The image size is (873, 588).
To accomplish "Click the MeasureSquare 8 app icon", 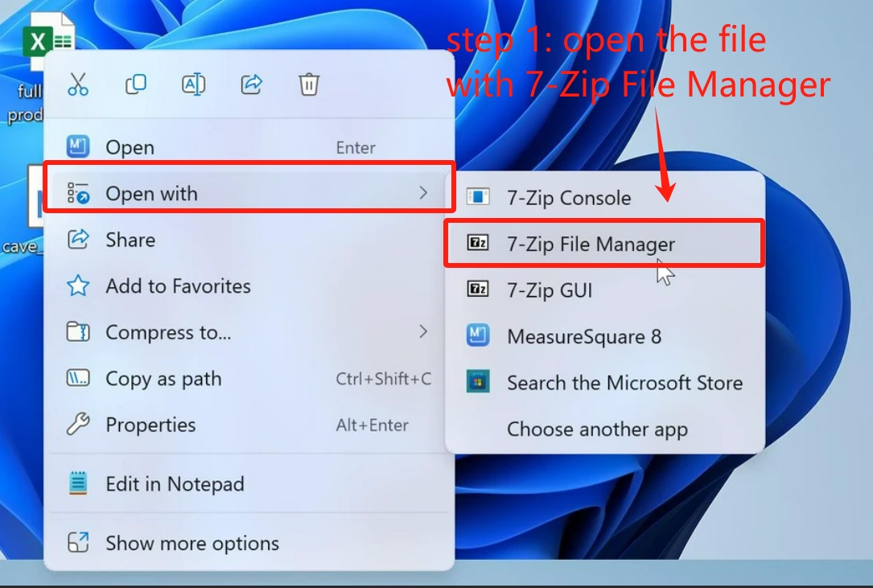I will point(478,335).
